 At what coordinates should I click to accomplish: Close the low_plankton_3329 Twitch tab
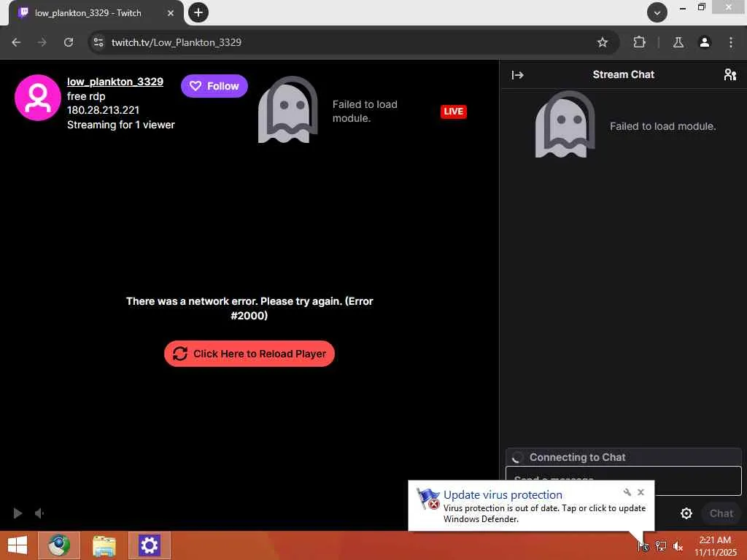[171, 13]
